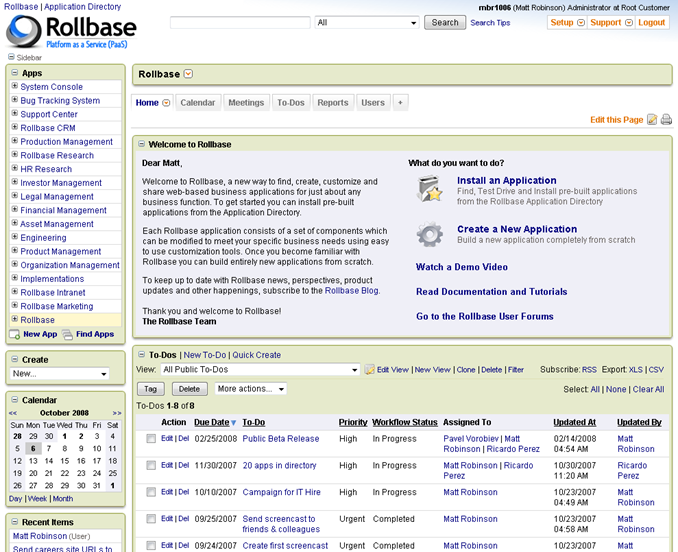Open the search scope All dropdown
This screenshot has height=552, width=678.
tap(367, 22)
